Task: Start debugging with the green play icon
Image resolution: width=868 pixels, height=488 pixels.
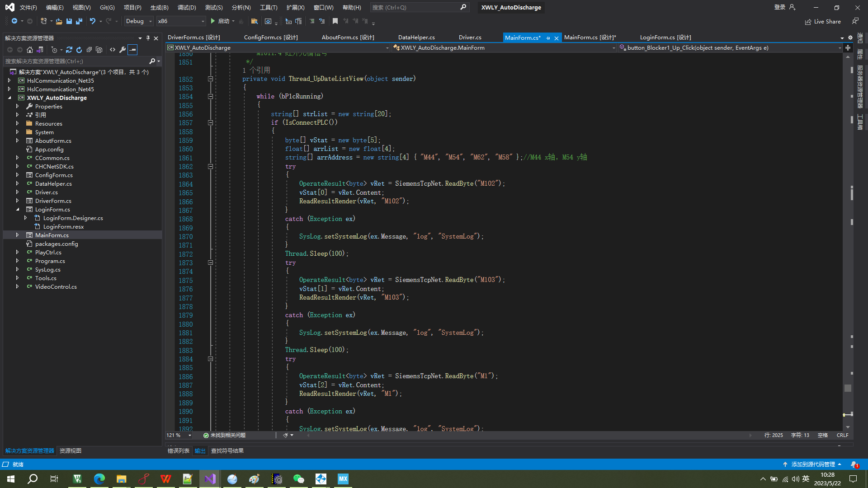Action: (212, 21)
